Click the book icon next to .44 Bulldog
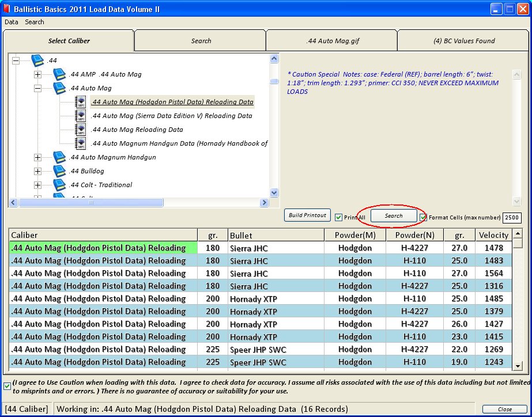Screen dimensions: 532x417 point(59,171)
